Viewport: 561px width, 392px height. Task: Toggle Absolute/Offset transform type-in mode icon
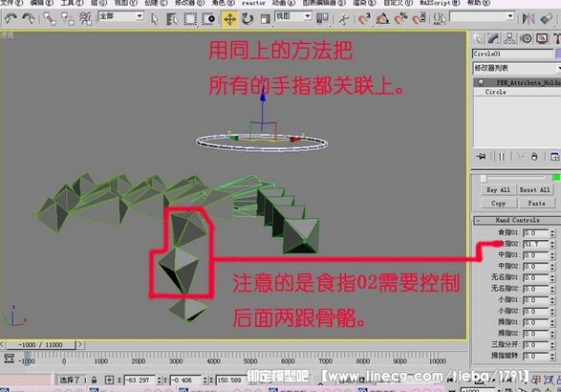pyautogui.click(x=110, y=380)
